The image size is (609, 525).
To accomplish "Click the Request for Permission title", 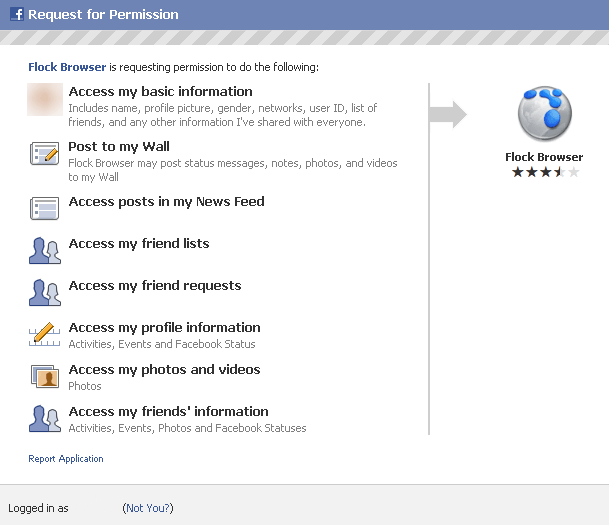I will tap(103, 14).
